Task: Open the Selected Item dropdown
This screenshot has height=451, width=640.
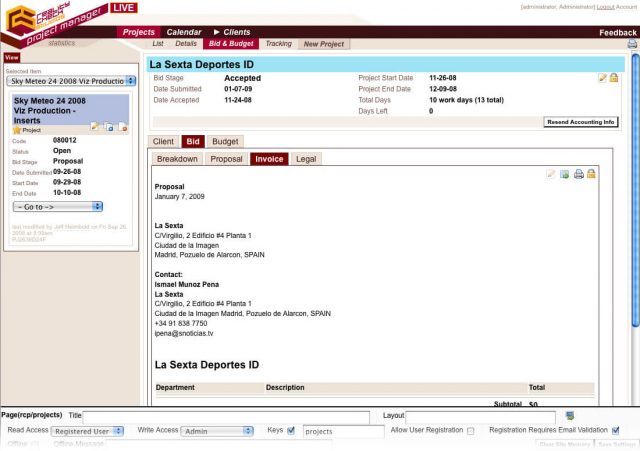Action: pos(71,81)
